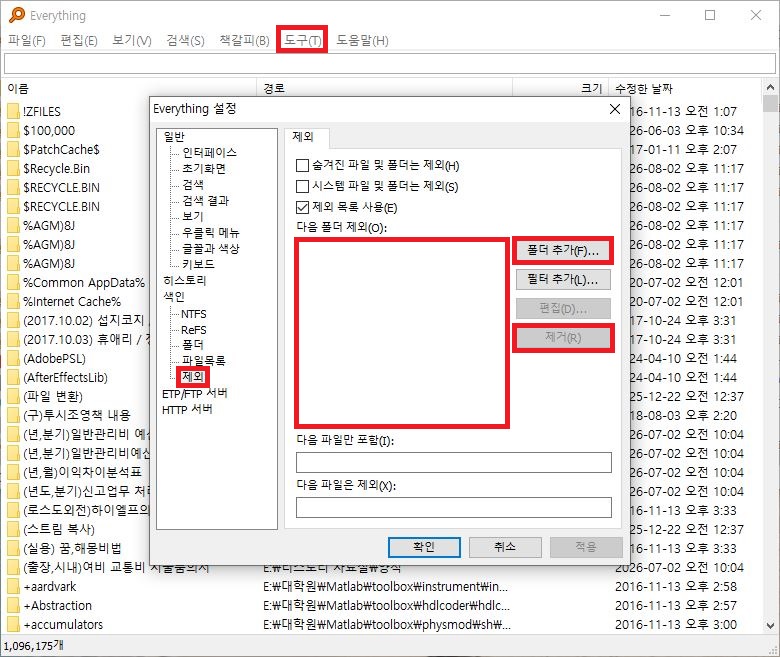Click folder icon of (AdobePSL)
The height and width of the screenshot is (657, 780).
click(x=13, y=358)
